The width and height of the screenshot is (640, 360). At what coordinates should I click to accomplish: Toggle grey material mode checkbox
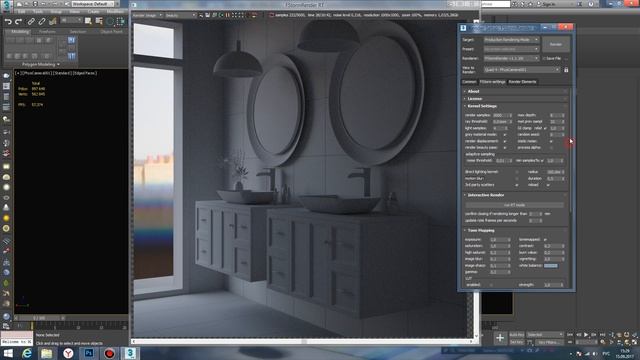point(505,135)
